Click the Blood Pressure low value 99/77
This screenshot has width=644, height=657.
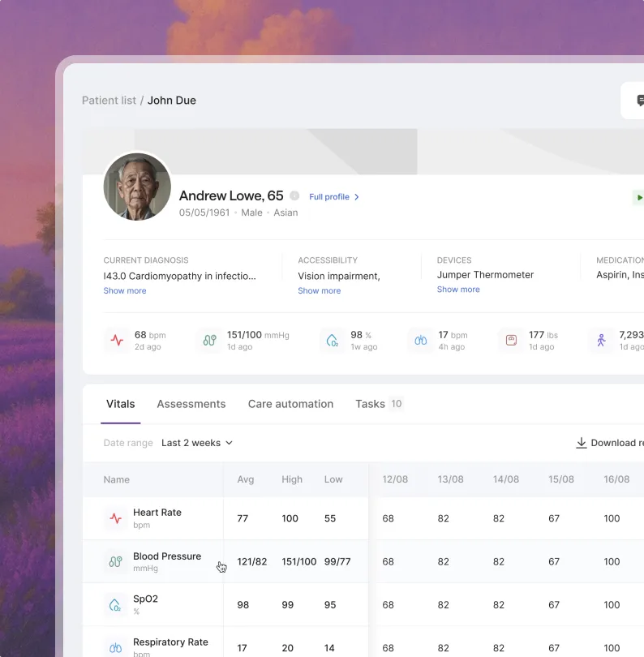tap(337, 561)
